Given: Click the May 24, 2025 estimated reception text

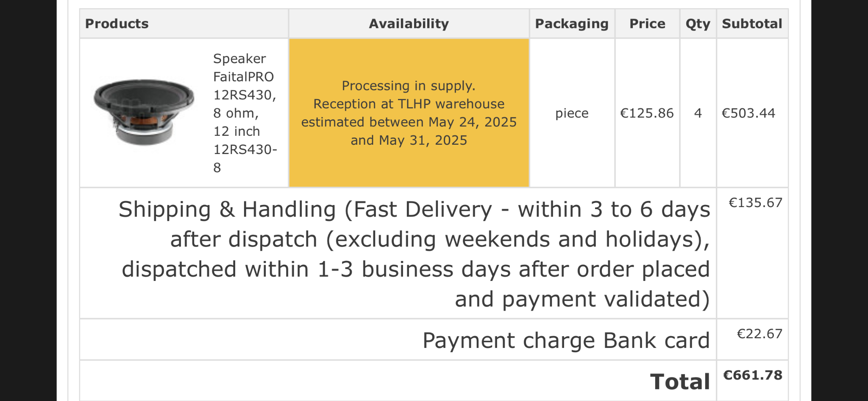Looking at the screenshot, I should (473, 122).
